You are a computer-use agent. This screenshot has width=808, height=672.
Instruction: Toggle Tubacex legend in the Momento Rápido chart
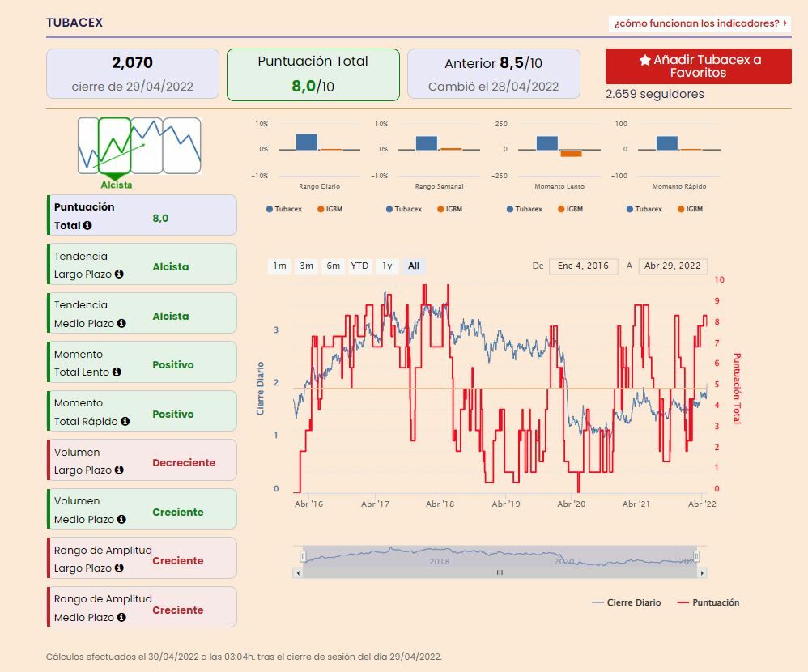tap(644, 209)
